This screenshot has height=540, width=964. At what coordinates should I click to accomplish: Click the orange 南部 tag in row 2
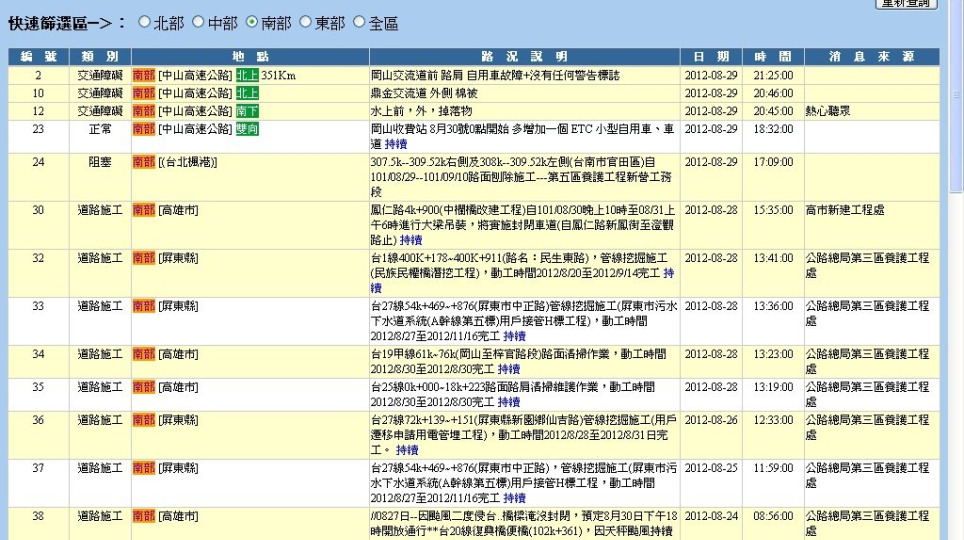coord(144,76)
